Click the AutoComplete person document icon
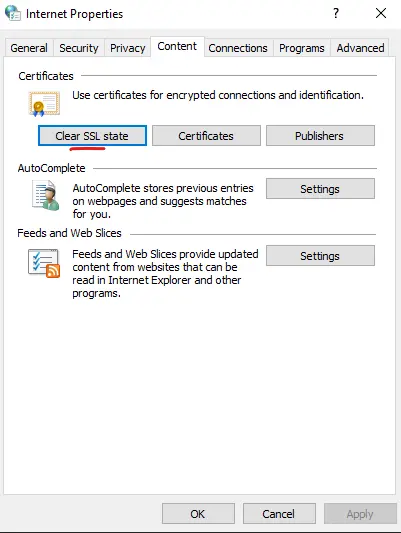This screenshot has height=533, width=401. pyautogui.click(x=46, y=195)
